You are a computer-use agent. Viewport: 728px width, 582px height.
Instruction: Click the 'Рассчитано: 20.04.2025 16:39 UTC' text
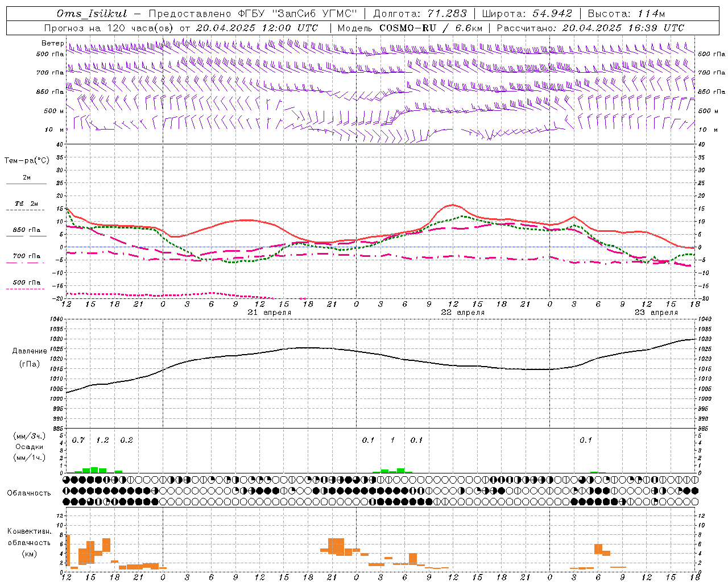590,28
